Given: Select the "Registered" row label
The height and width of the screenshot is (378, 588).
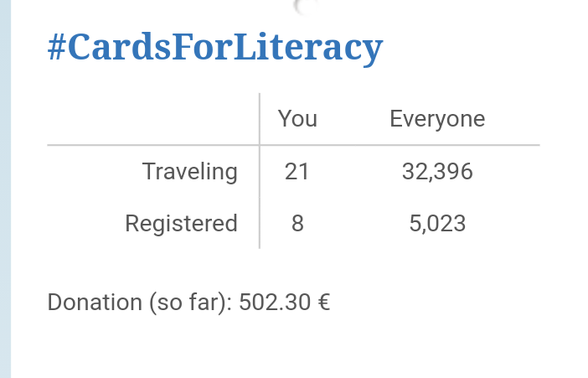Looking at the screenshot, I should pyautogui.click(x=182, y=224).
